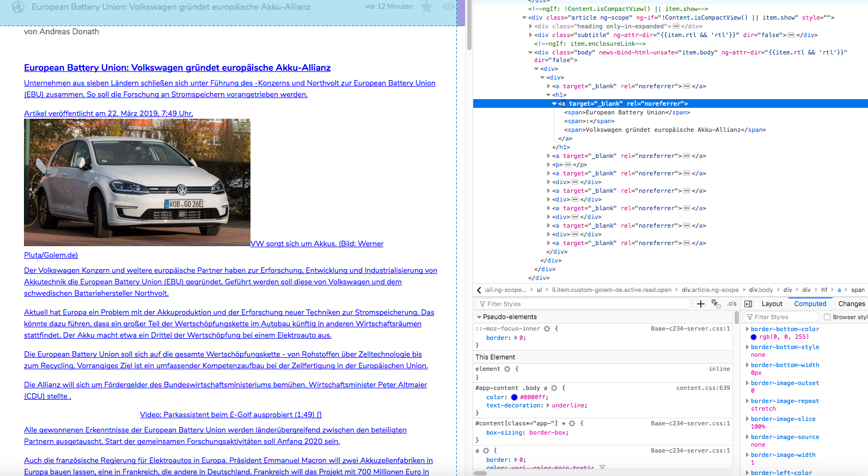Focus the Filter Styles field in Rules

click(583, 304)
